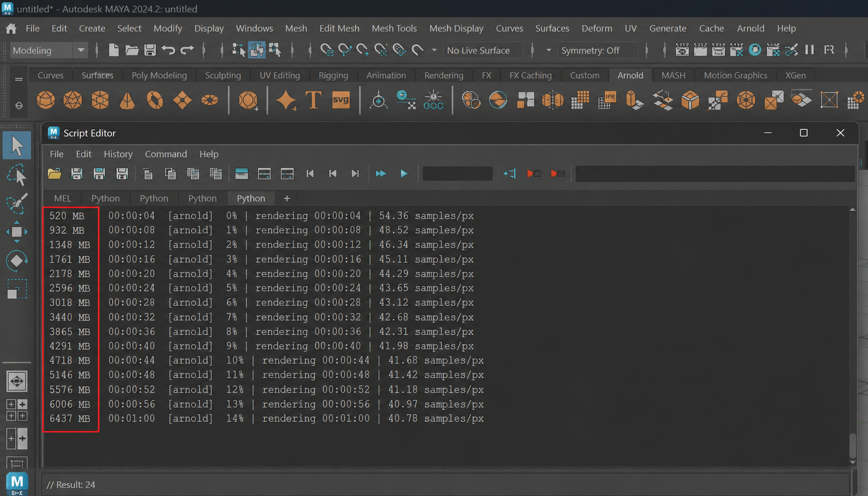Open a scene with folder icon
The width and height of the screenshot is (868, 496).
pos(132,50)
